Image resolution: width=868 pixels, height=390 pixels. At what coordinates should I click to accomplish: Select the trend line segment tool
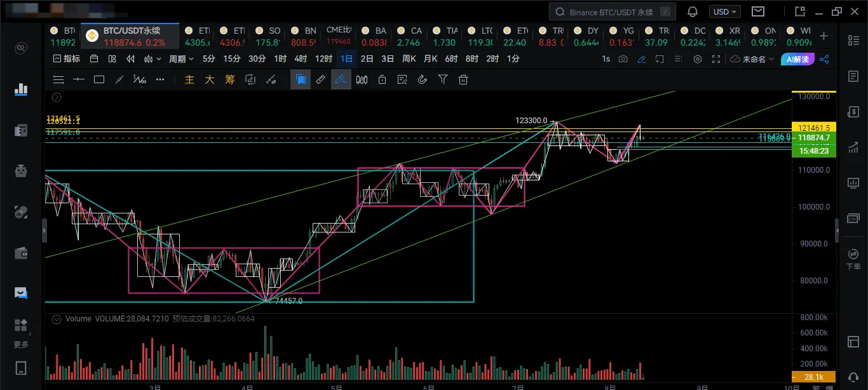pos(119,79)
